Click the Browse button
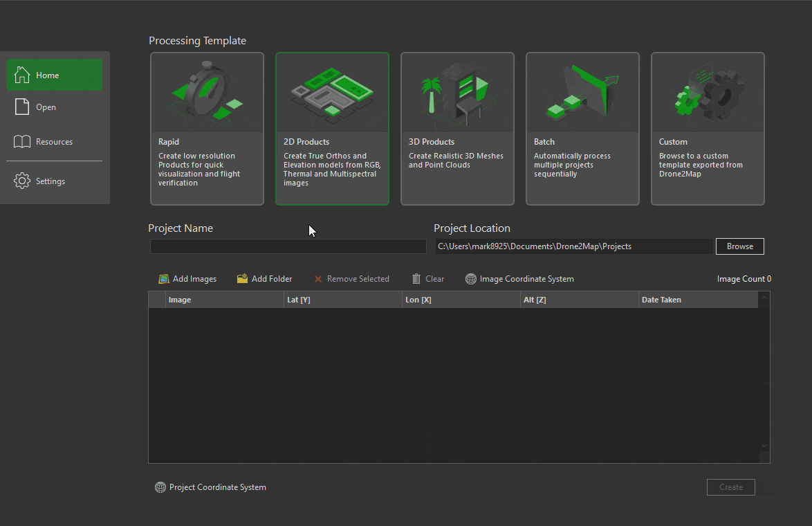Screen dimensions: 812x526 (x=739, y=246)
